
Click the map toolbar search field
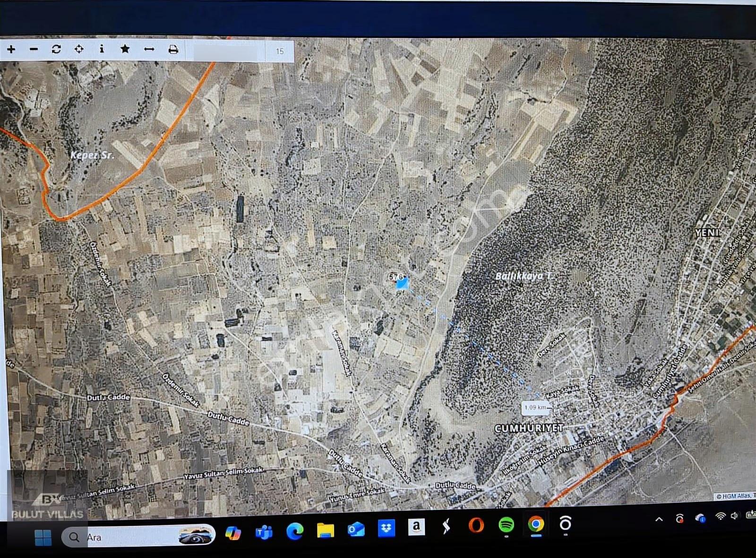tap(226, 51)
